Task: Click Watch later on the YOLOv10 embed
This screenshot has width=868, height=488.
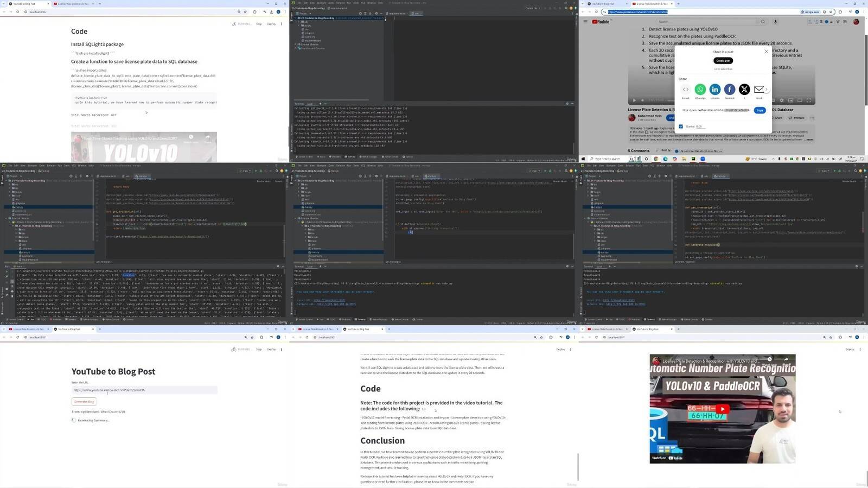Action: 191,137
